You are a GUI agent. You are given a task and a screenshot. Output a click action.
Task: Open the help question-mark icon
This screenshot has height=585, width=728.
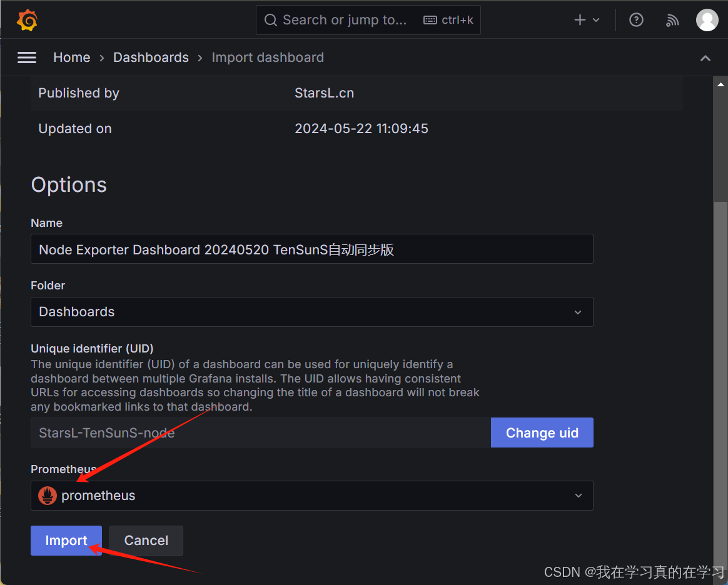636,20
